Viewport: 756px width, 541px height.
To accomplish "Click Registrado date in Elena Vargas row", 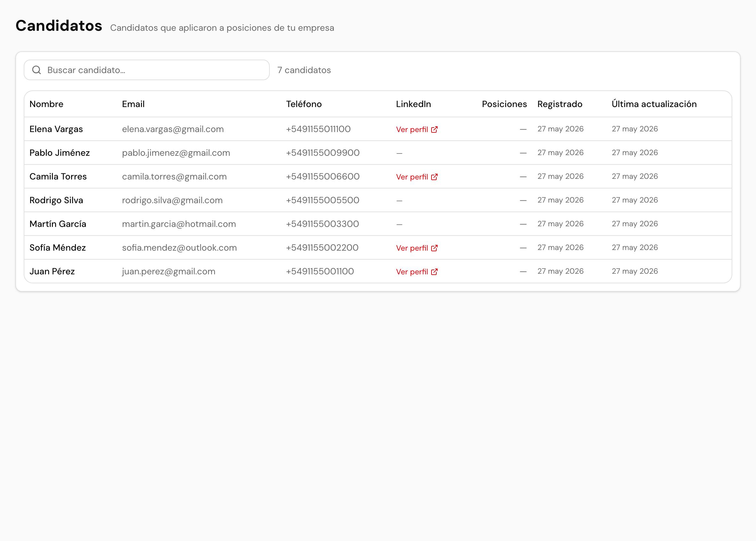I will [561, 129].
